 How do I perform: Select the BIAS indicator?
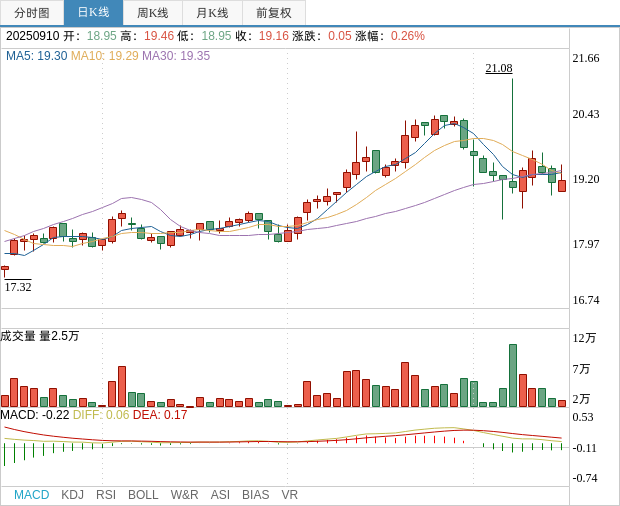pos(255,495)
